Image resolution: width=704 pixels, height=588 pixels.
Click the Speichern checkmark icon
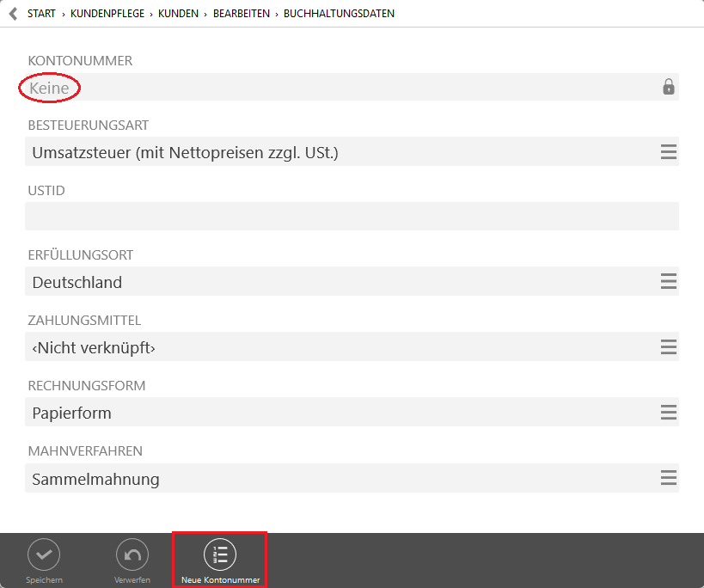(x=44, y=554)
